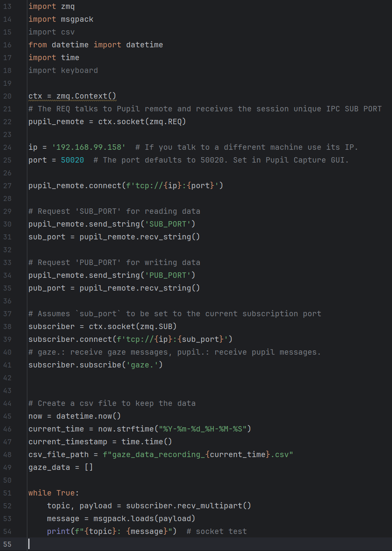Click the csv_file_path variable name
Viewport: 392px width, 551px height.
[59, 455]
